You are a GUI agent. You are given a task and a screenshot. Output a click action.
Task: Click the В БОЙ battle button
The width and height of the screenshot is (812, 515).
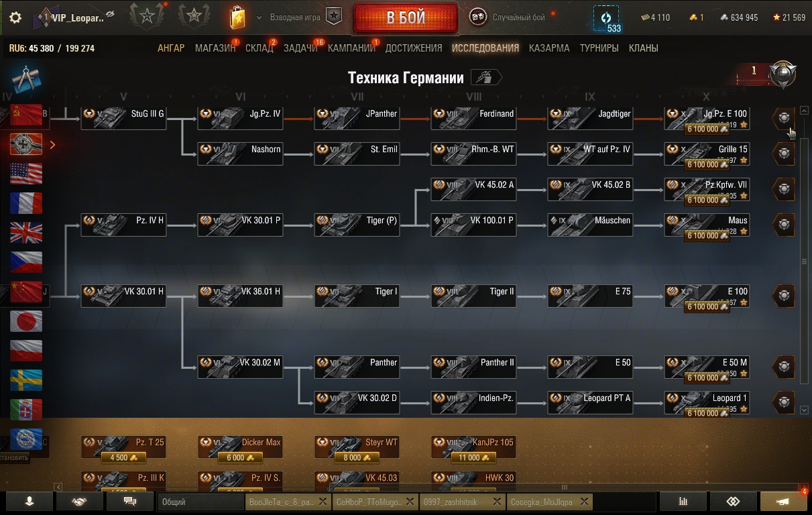(x=406, y=17)
